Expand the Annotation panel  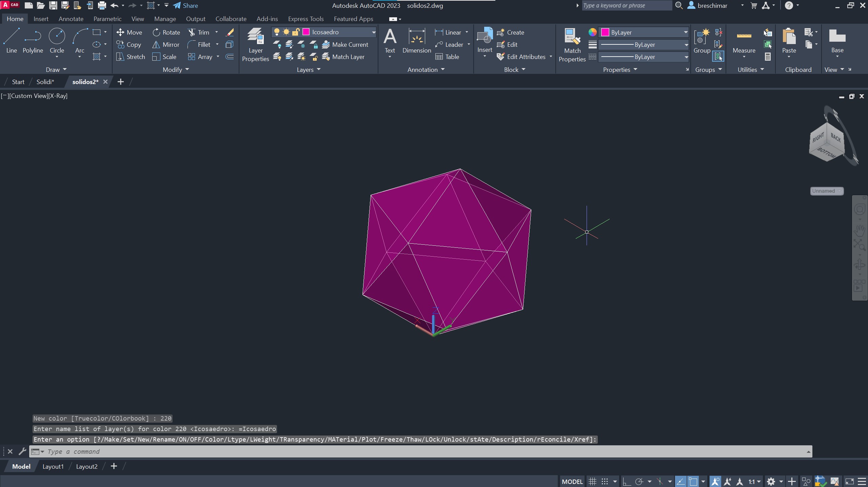[426, 69]
